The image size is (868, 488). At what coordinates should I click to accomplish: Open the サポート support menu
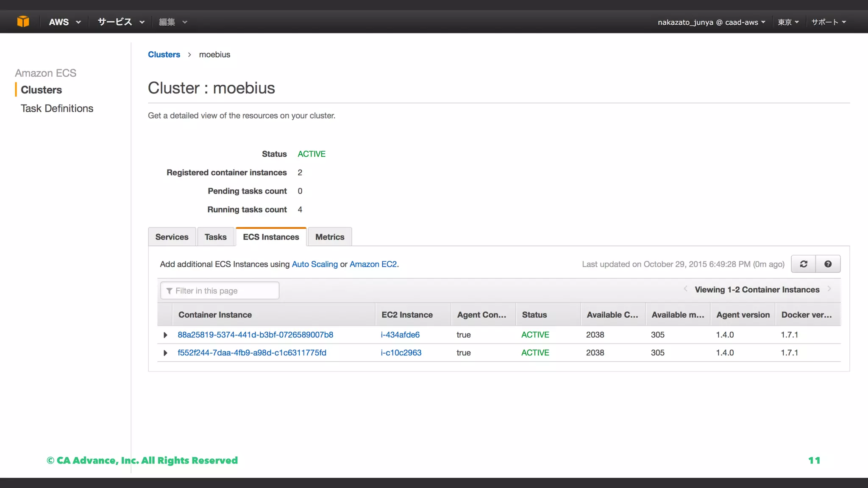pos(828,22)
